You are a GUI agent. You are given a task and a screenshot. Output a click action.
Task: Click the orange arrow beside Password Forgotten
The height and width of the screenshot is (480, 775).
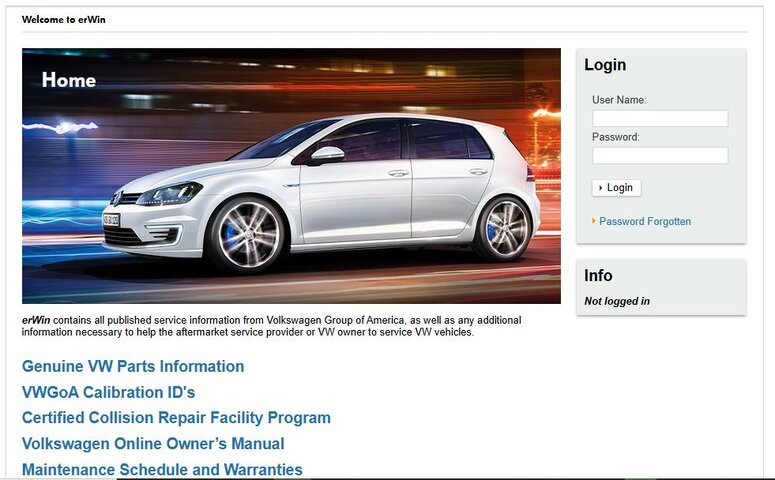tap(594, 220)
